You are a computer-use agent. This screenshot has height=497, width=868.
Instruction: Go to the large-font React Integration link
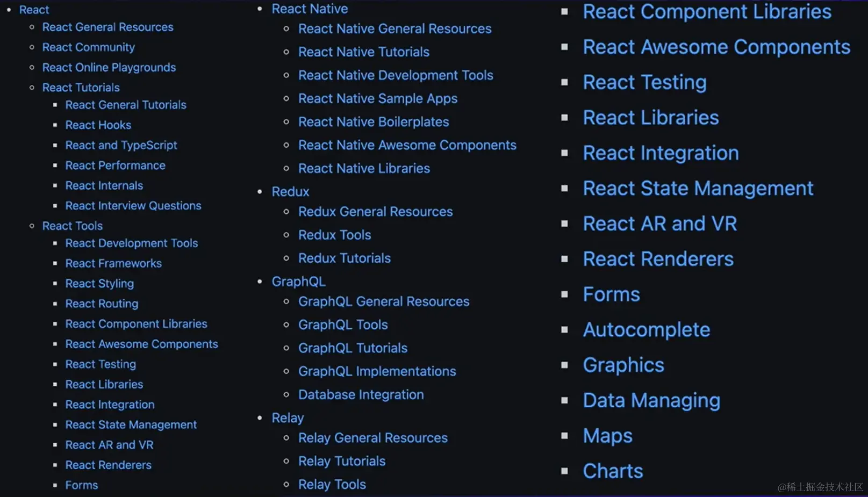click(661, 153)
